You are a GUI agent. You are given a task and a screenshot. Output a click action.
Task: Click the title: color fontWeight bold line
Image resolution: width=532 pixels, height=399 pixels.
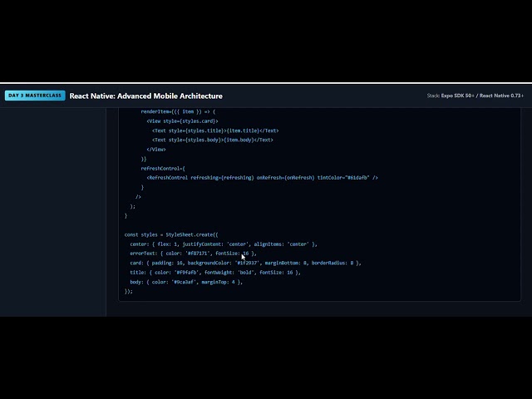click(215, 273)
